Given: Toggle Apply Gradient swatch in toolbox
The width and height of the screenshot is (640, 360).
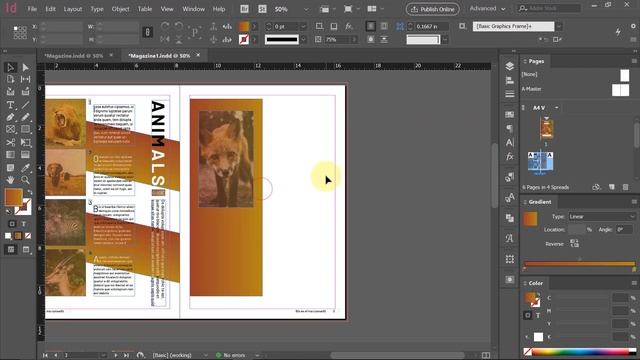Looking at the screenshot, I should pyautogui.click(x=18, y=236).
